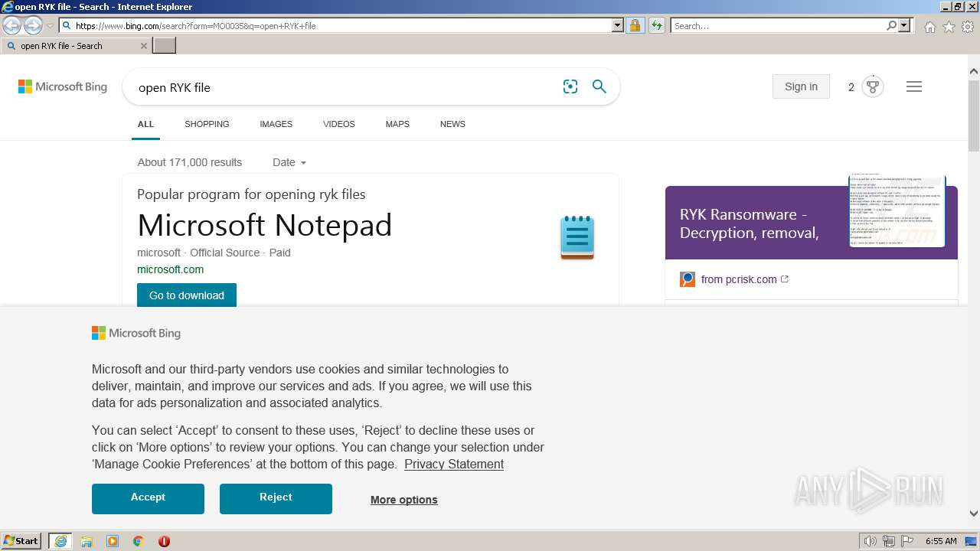Open the Privacy Statement link
The image size is (980, 551).
coord(454,464)
